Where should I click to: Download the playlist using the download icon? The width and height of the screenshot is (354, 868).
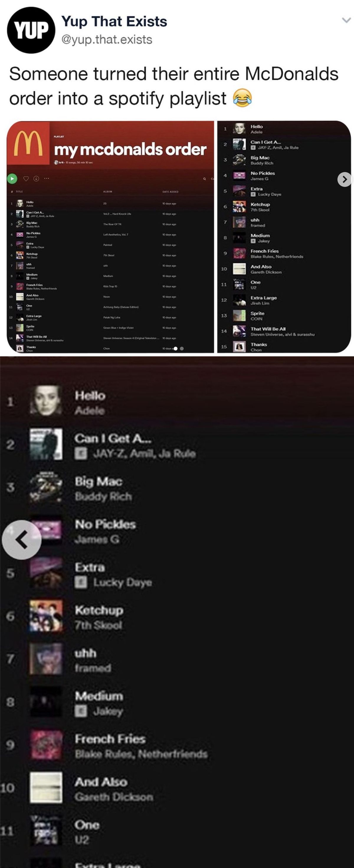(x=36, y=178)
